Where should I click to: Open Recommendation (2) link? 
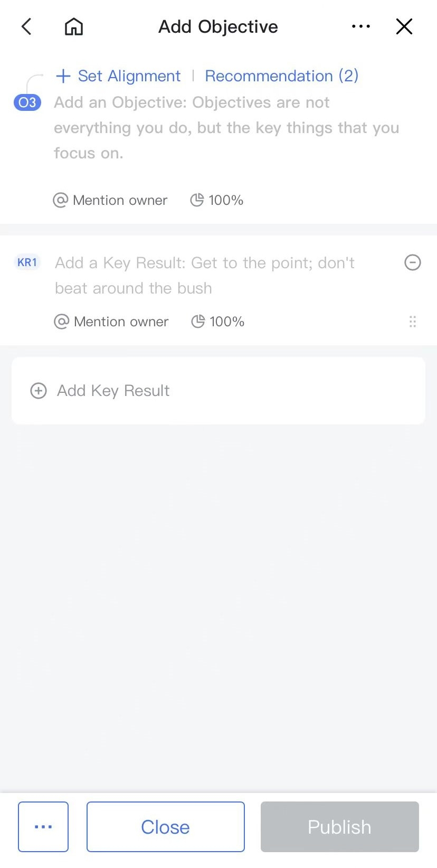281,76
